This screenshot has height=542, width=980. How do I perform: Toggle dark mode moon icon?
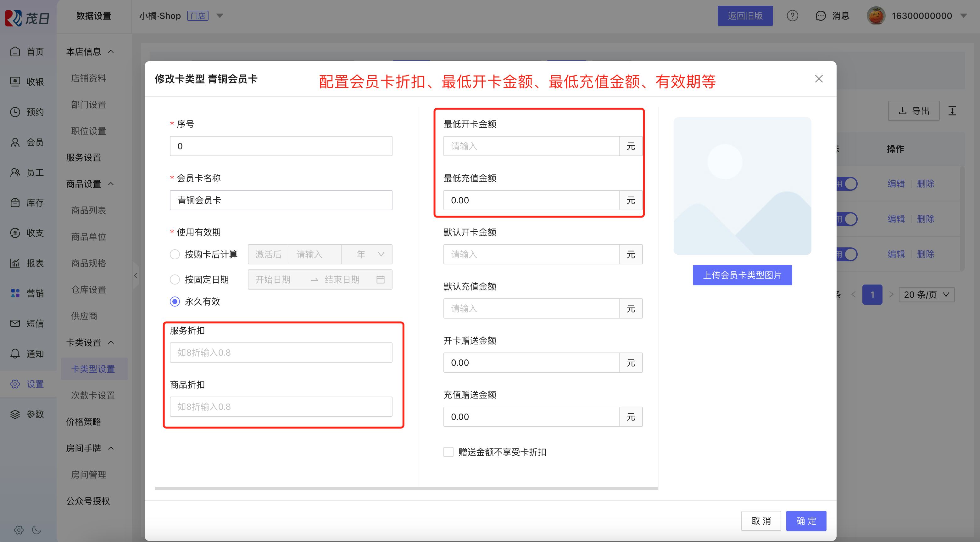click(36, 529)
